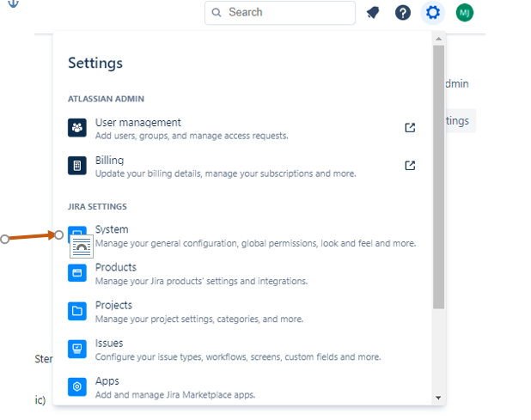Screen dimensions: 531x420
Task: Click 'Update your billing details' description text
Action: (x=225, y=173)
